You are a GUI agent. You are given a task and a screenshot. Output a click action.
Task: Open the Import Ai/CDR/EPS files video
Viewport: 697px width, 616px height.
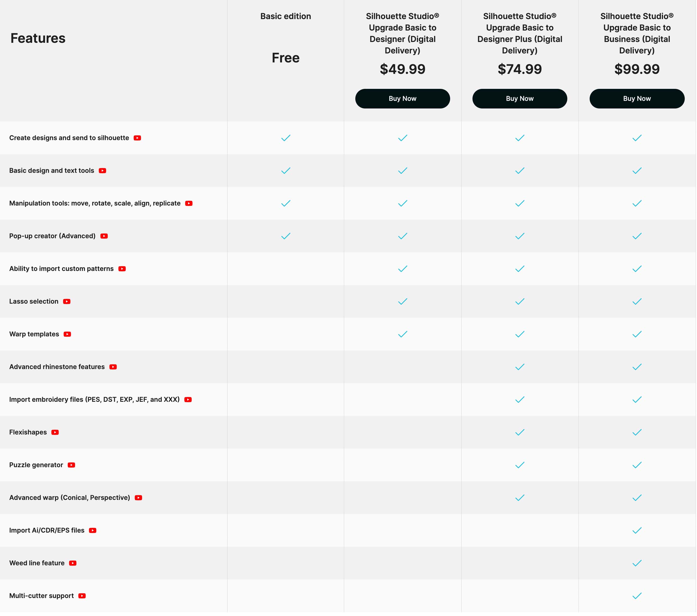(x=93, y=531)
